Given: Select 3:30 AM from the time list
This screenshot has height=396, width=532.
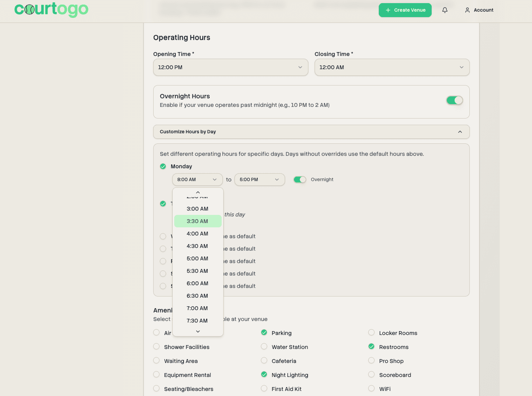Looking at the screenshot, I should [x=198, y=221].
